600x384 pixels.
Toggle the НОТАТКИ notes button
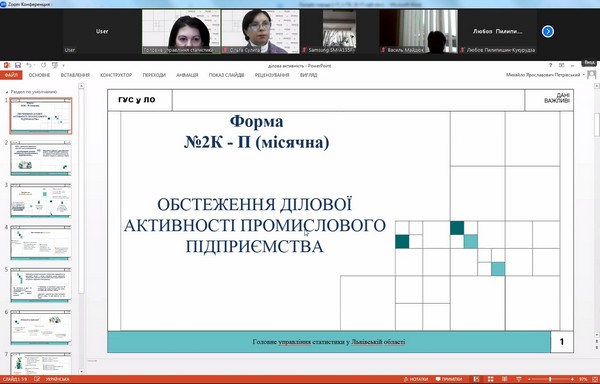[416, 379]
